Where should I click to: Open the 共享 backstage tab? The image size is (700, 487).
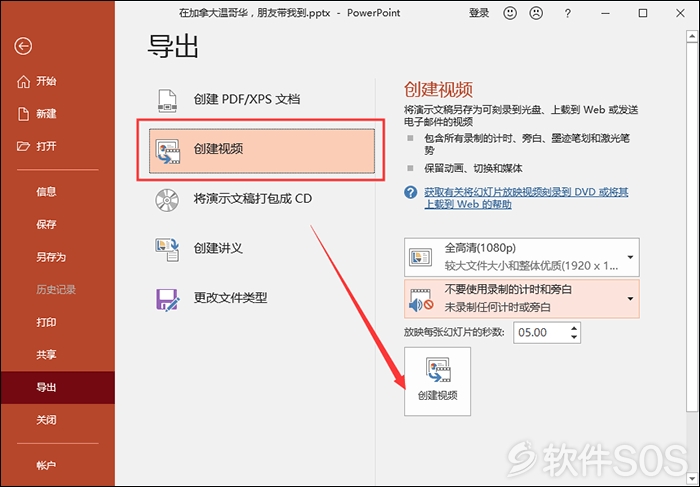click(58, 355)
